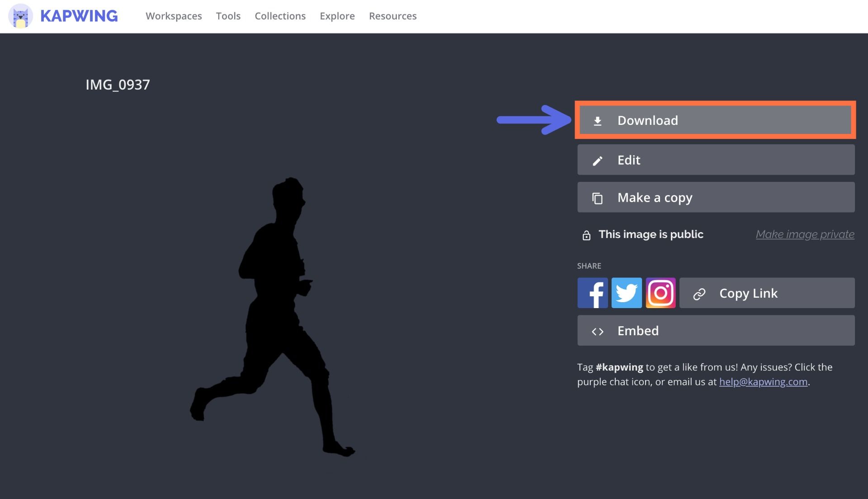Open the Workspaces menu
The image size is (868, 499).
[174, 16]
